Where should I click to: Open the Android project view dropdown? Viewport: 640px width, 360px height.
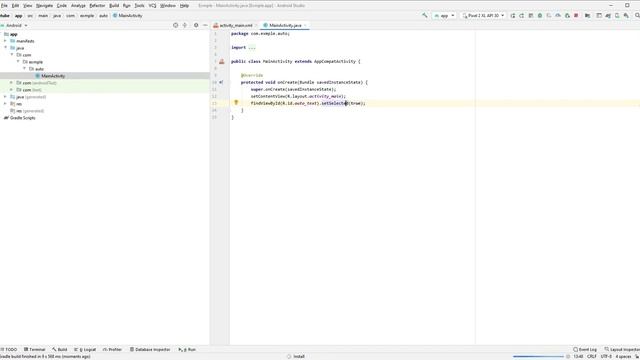click(x=15, y=25)
